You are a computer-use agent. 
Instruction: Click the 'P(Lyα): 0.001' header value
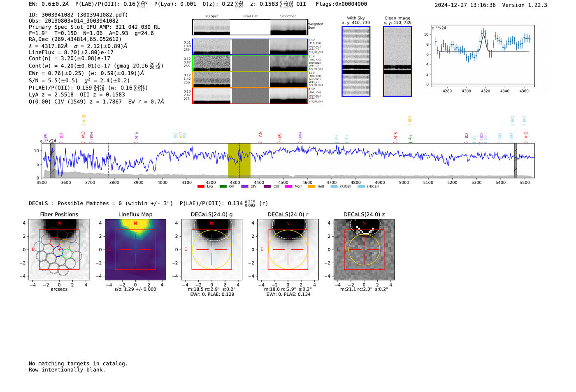point(175,4)
